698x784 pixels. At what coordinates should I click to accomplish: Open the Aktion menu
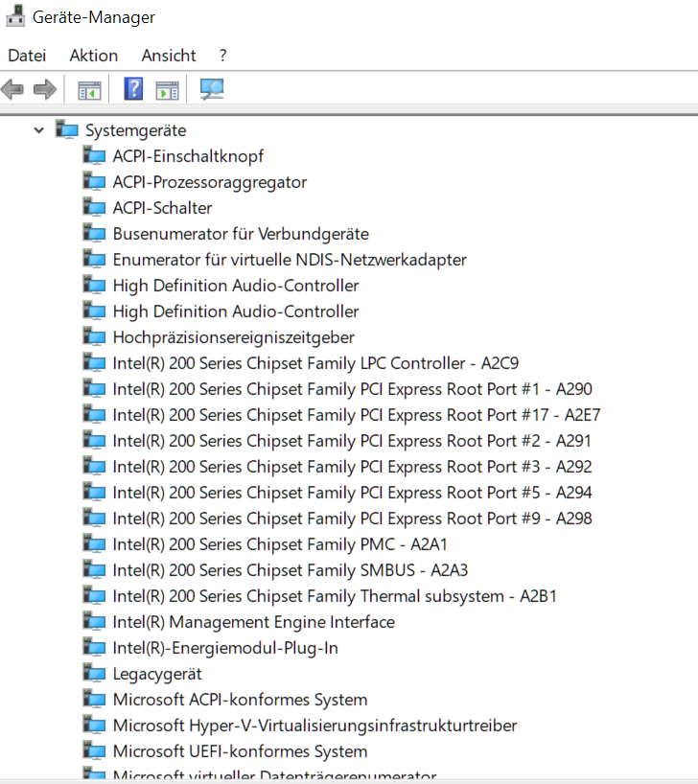point(94,55)
